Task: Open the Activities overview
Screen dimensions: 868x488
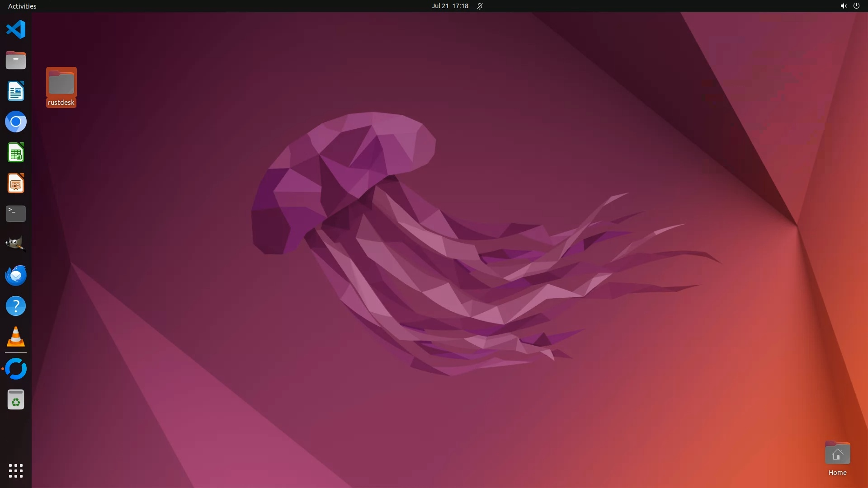Action: click(22, 6)
